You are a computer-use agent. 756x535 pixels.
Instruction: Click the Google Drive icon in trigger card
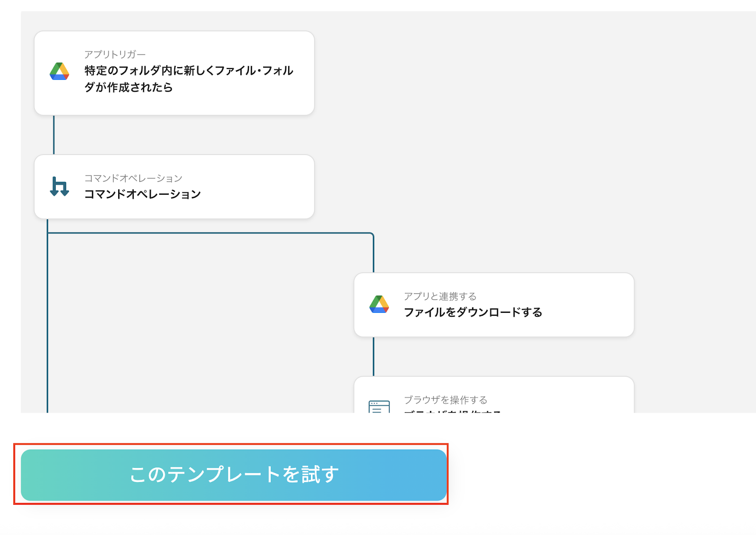(x=60, y=71)
